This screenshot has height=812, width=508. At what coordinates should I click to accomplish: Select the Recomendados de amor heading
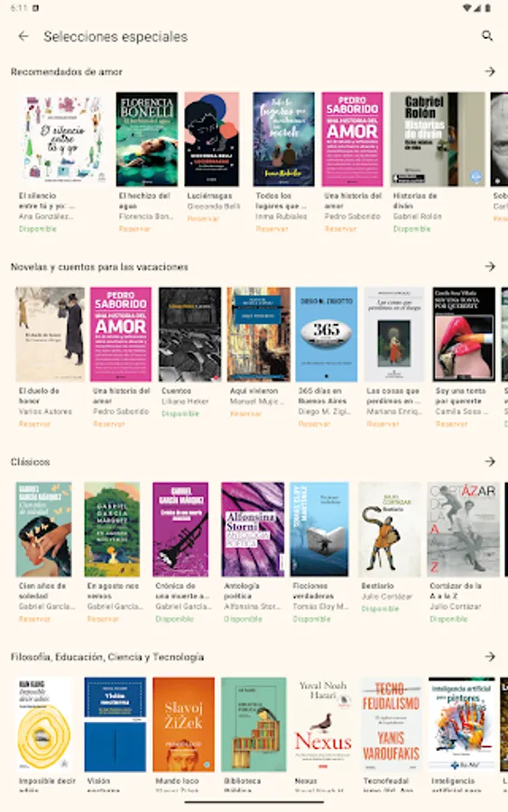[x=66, y=71]
